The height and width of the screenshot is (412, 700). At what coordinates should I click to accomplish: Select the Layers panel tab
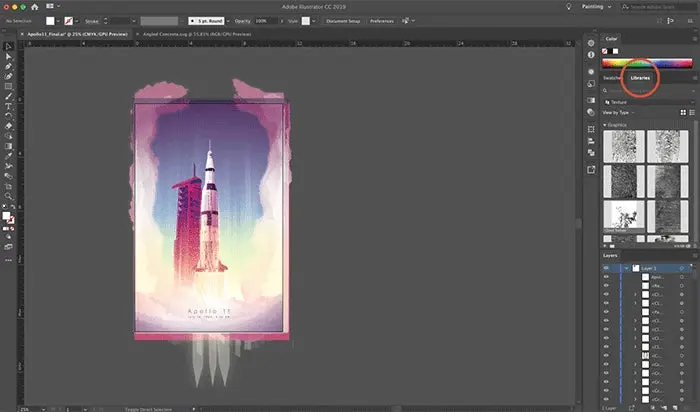(610, 255)
